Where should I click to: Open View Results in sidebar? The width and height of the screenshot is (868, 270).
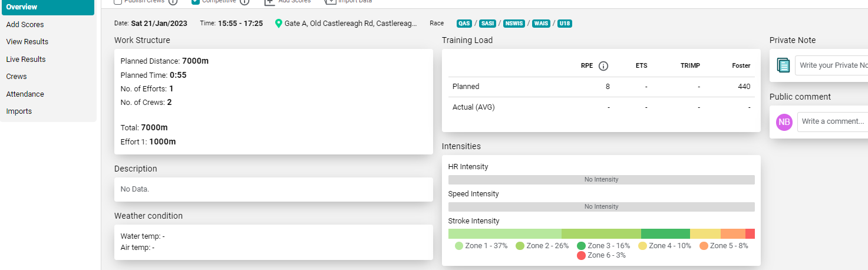pos(27,42)
